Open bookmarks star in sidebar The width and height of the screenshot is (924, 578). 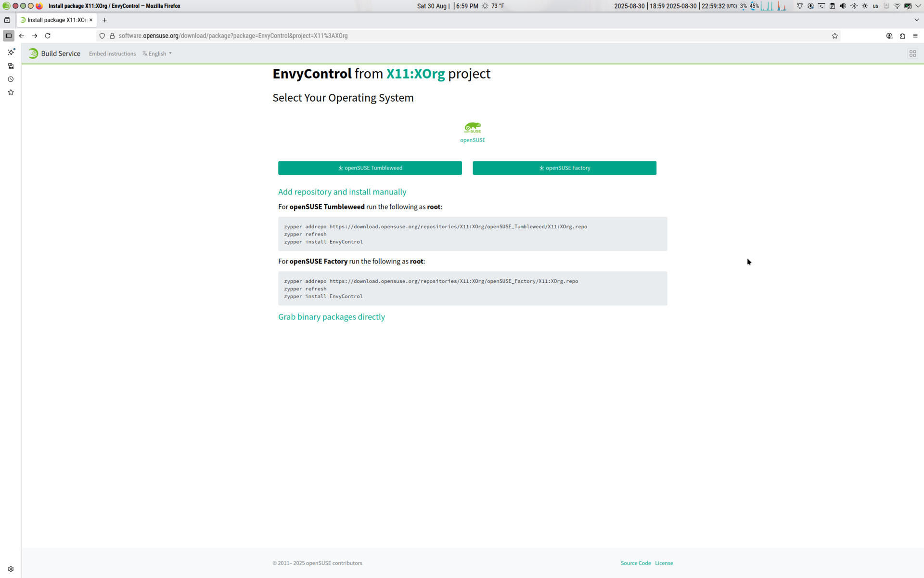point(11,92)
